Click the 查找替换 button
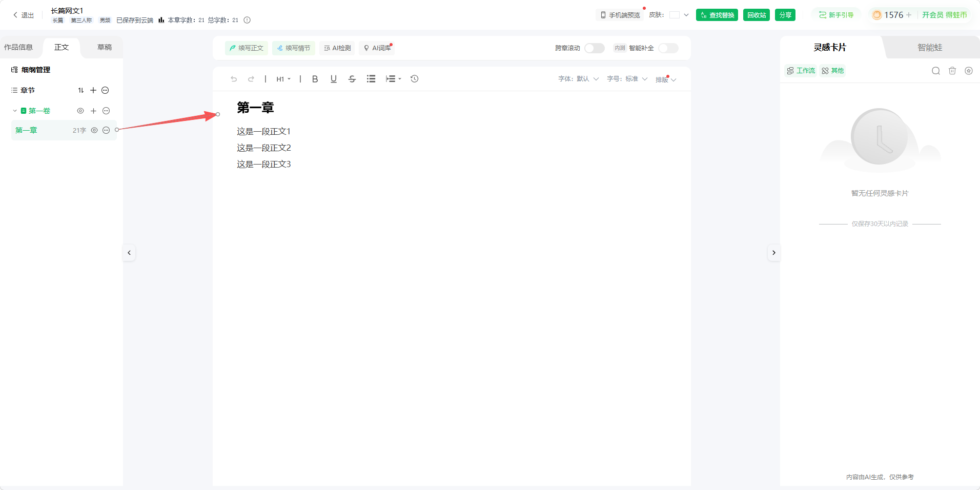This screenshot has height=490, width=980. 717,15
